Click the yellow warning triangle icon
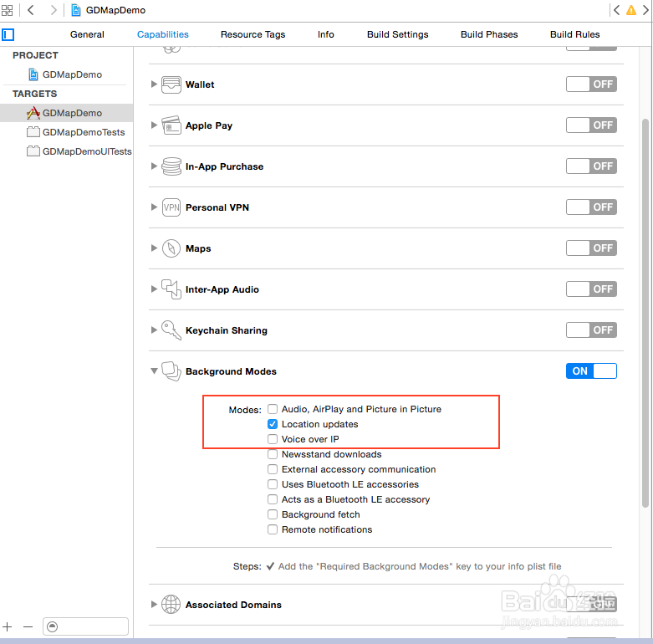 631,10
